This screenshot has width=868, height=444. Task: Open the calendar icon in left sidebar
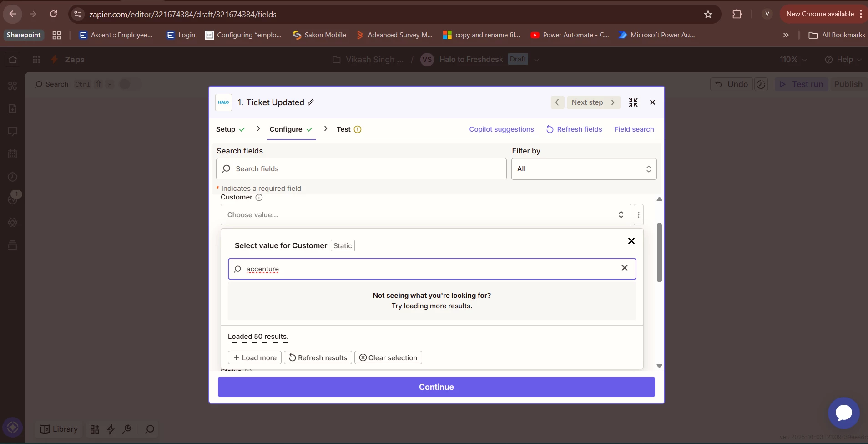[13, 154]
